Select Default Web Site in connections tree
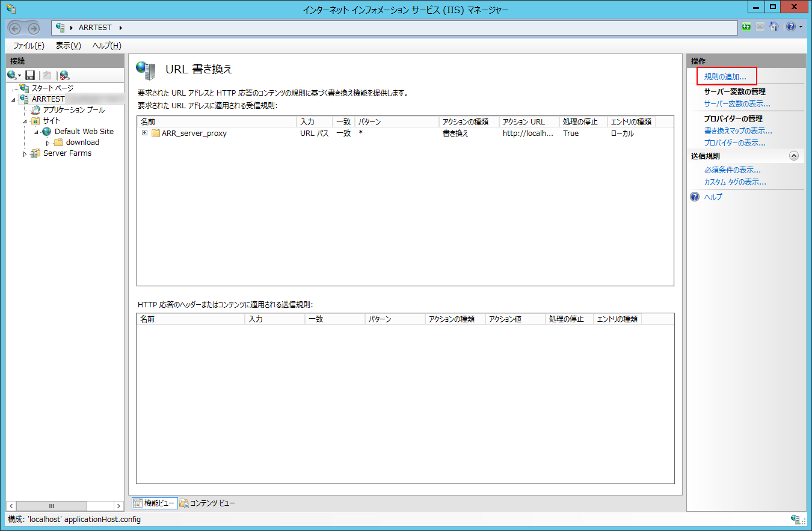The image size is (812, 531). [84, 132]
